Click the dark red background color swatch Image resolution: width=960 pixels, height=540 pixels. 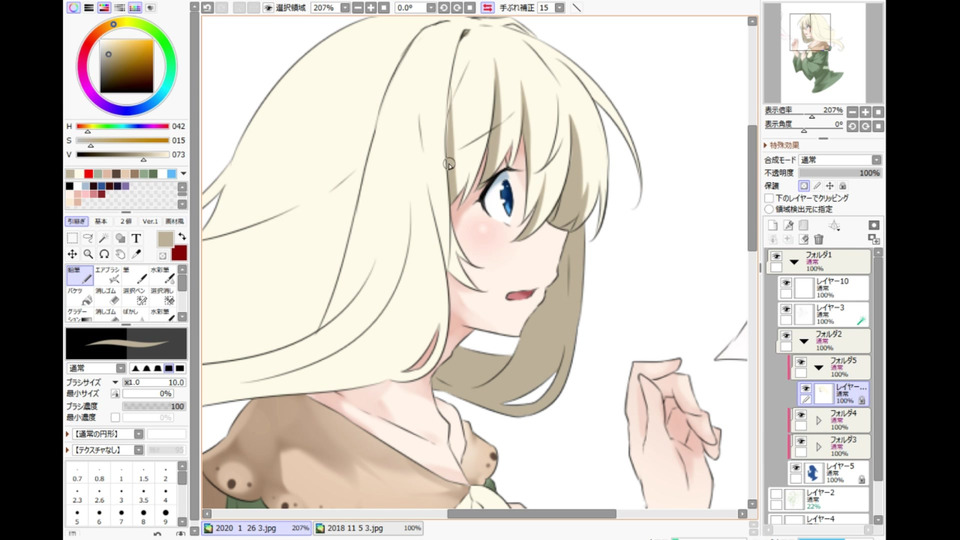[179, 253]
